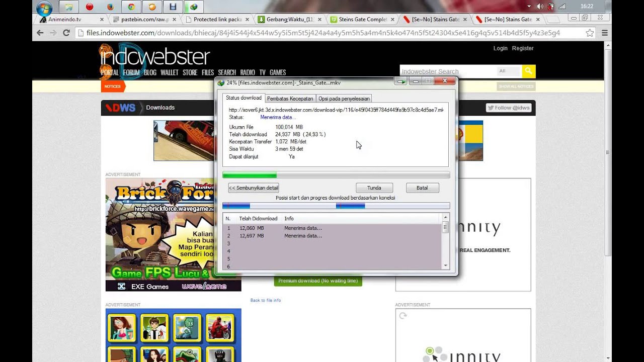Click the Premium download button
Screen dimensions: 644x362
coord(318,281)
